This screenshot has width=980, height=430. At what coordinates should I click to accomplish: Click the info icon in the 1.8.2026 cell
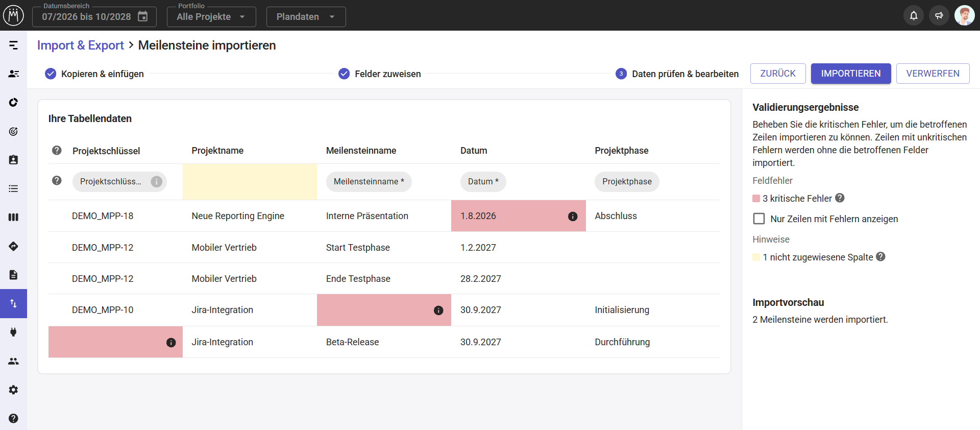tap(573, 217)
